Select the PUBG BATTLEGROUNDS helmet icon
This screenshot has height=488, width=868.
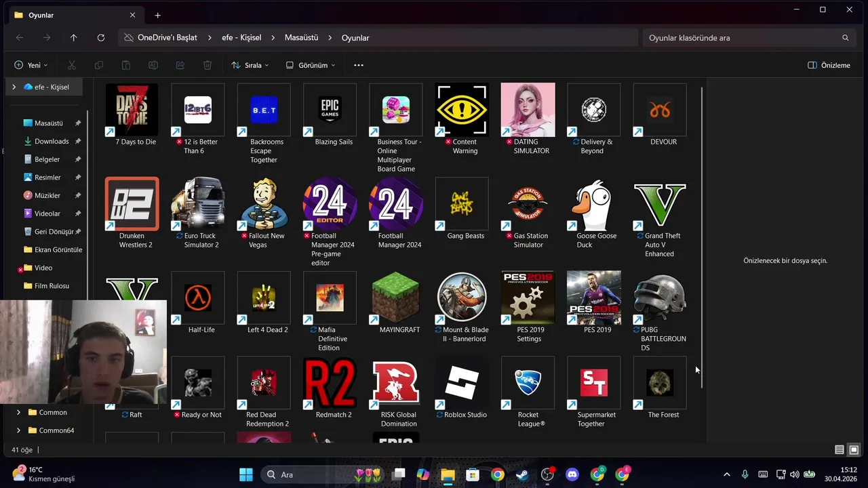tap(660, 298)
